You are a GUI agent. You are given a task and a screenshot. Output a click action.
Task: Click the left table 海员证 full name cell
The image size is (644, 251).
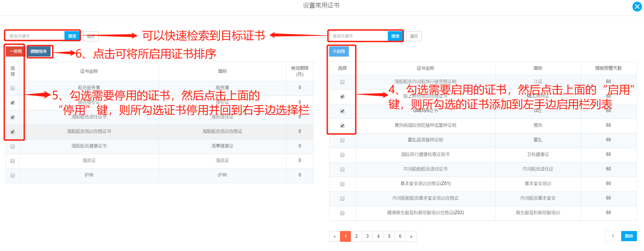(89, 161)
